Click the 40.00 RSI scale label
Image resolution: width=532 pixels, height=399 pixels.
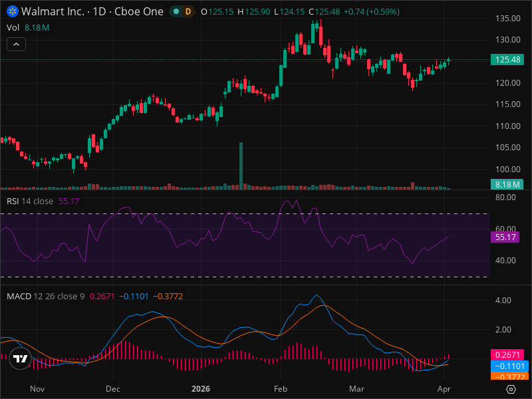(x=505, y=261)
